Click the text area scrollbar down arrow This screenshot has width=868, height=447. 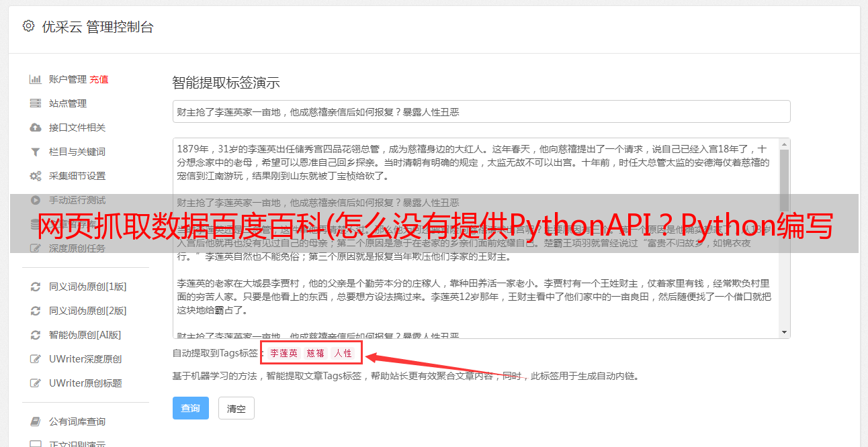784,332
